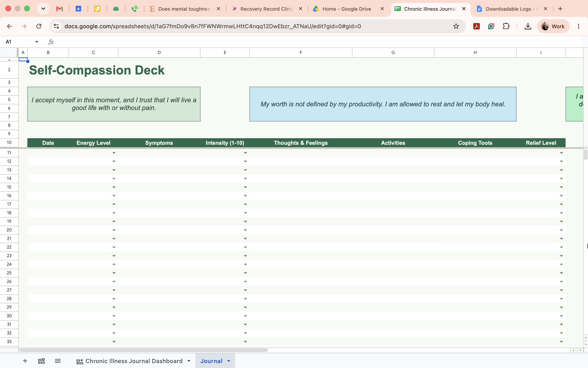Open the pinned Gmail tab
Viewport: 588px width, 368px height.
(60, 9)
